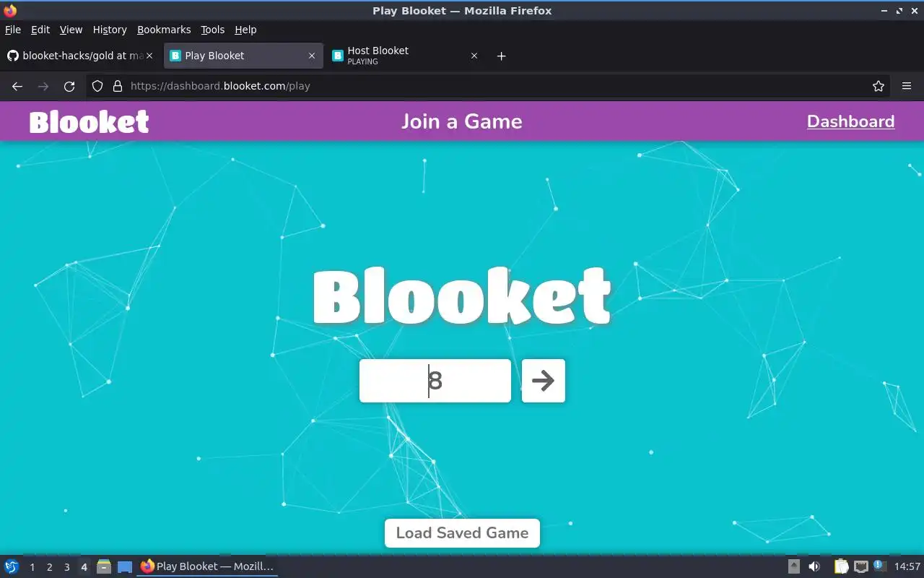The height and width of the screenshot is (578, 924).
Task: Select Play Blooket Firefox taskbar entry
Action: 208,566
